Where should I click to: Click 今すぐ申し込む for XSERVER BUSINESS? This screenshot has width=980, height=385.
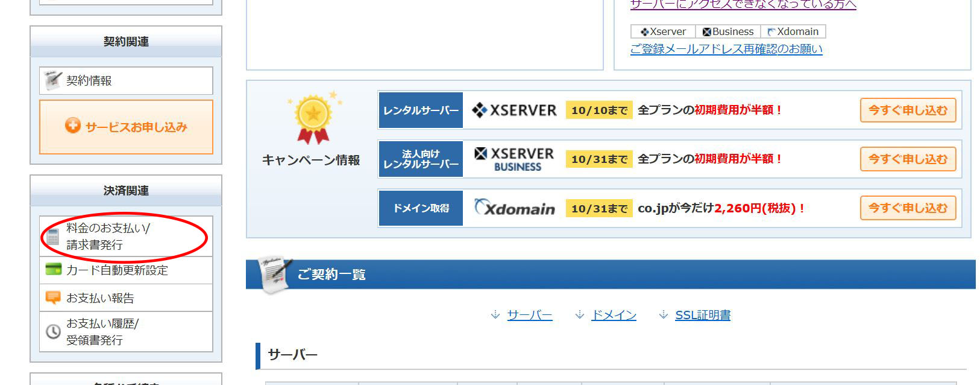pos(908,159)
